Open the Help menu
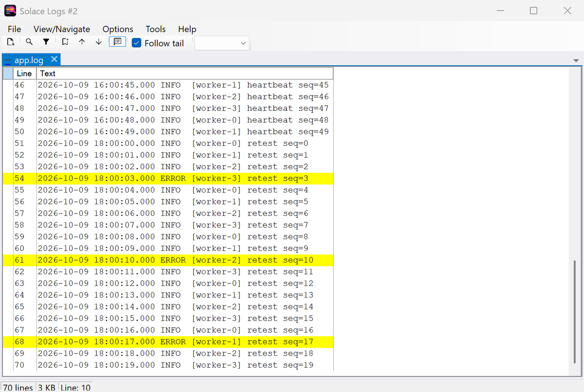 point(187,29)
